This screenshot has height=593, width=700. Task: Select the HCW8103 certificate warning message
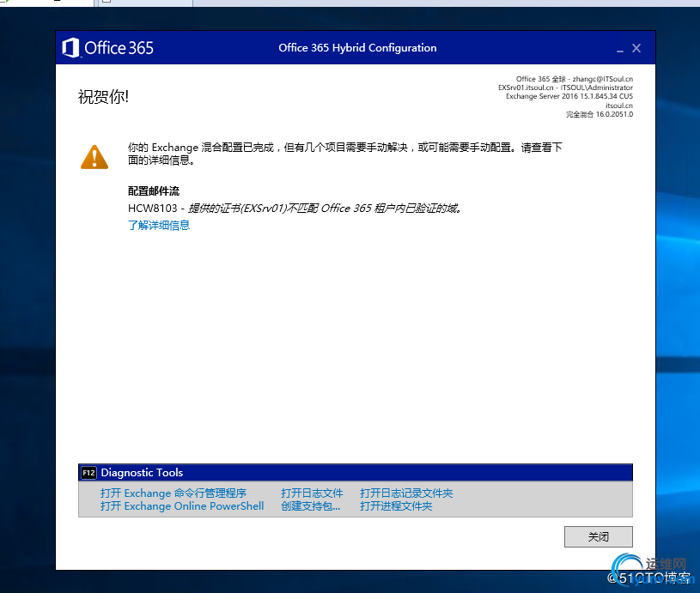coord(295,209)
